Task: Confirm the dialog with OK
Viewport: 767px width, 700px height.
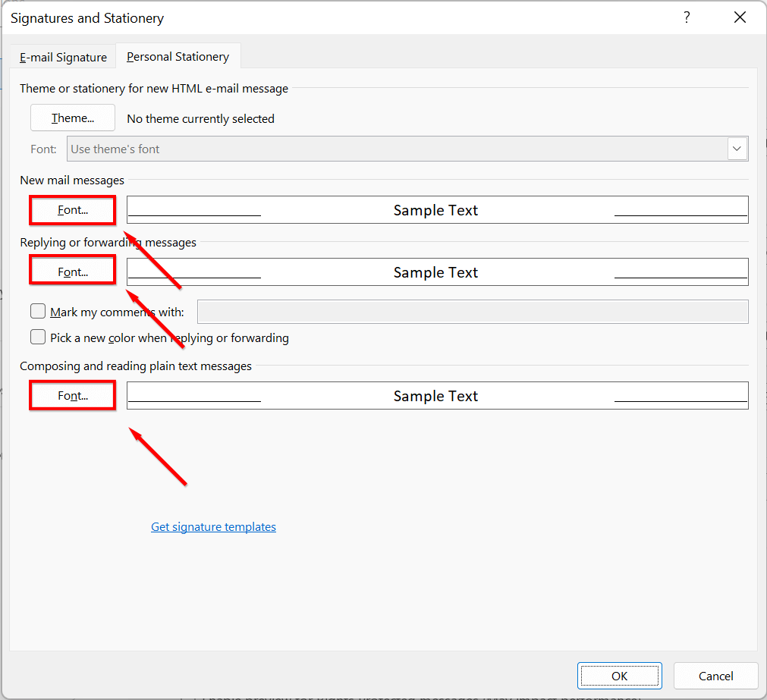Action: (x=619, y=676)
